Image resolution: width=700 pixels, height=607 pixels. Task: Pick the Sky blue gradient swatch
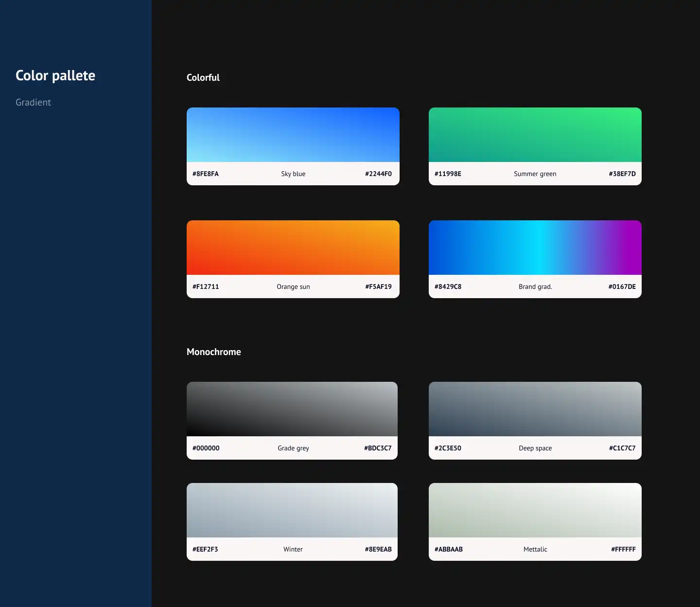pos(293,135)
